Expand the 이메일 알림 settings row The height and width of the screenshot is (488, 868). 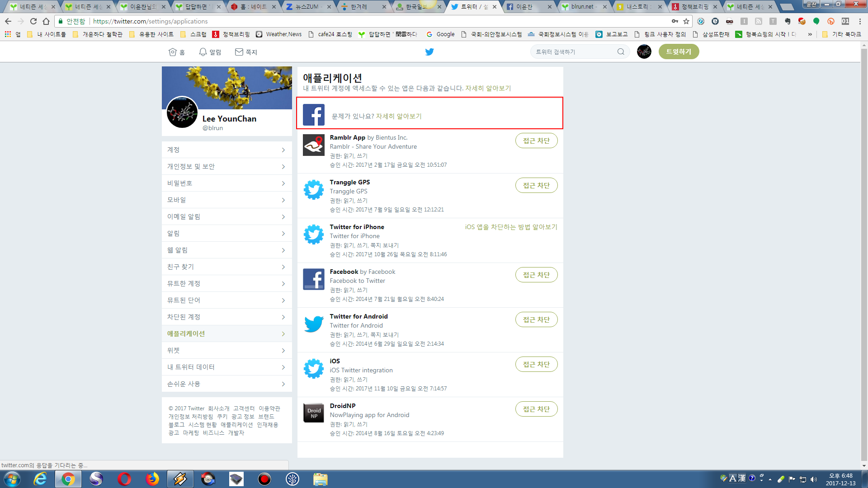(227, 216)
